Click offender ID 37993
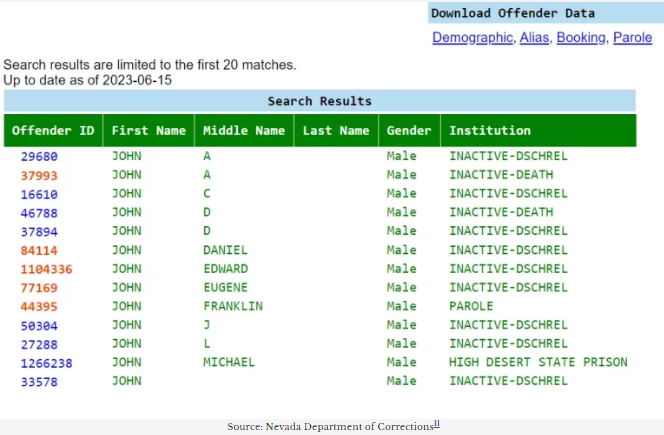 click(37, 175)
